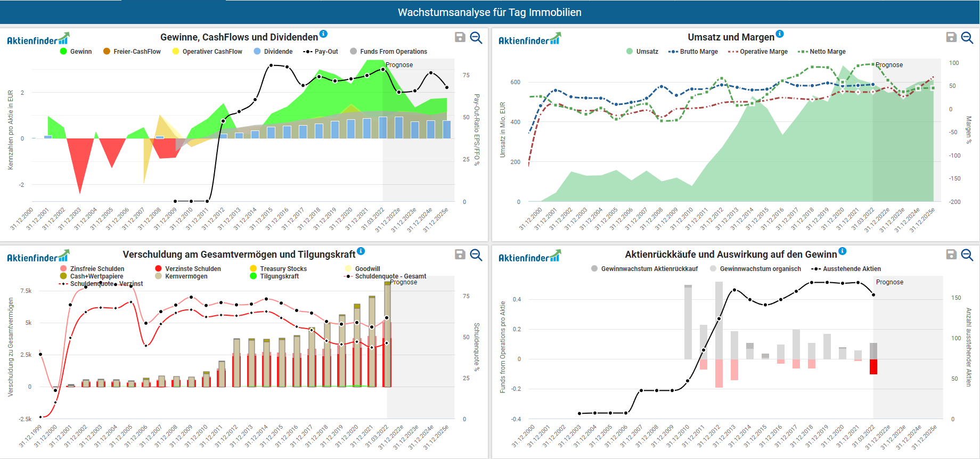Save the Aktienrückkäufe chart
Viewport: 980px width, 459px height.
pyautogui.click(x=951, y=255)
